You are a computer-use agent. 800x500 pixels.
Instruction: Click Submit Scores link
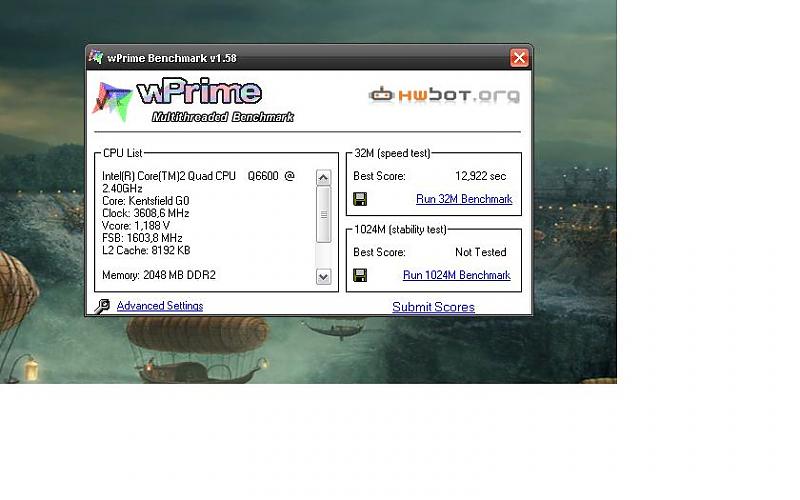(x=433, y=307)
